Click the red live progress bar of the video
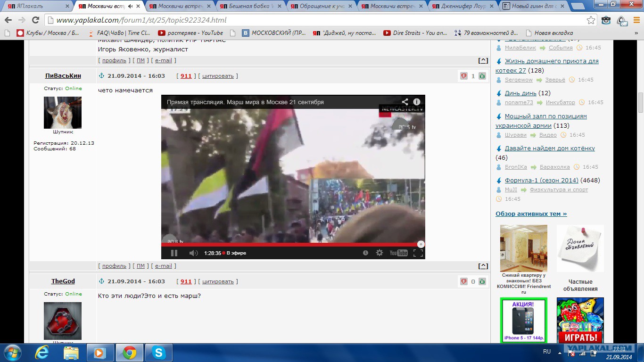The width and height of the screenshot is (644, 362). (x=290, y=244)
